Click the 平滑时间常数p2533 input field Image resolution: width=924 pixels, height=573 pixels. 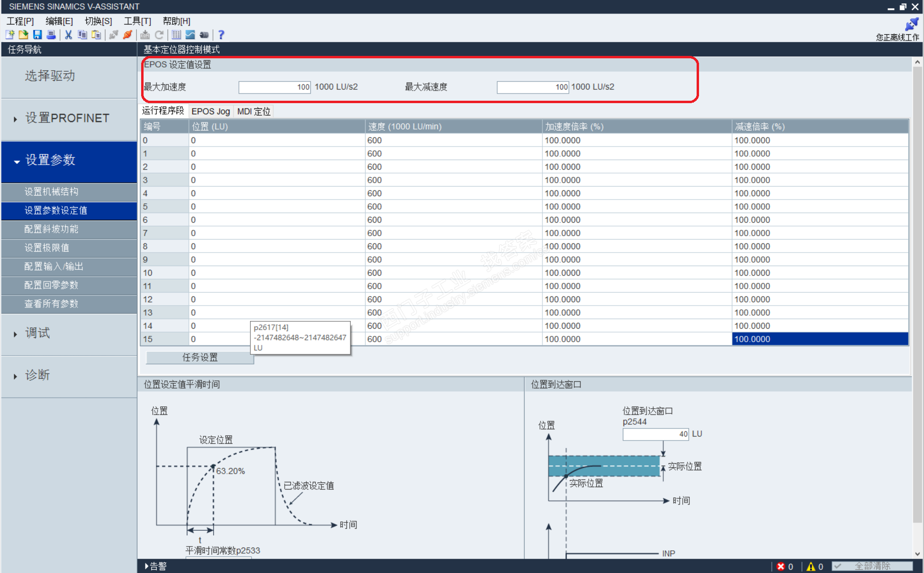point(218,559)
